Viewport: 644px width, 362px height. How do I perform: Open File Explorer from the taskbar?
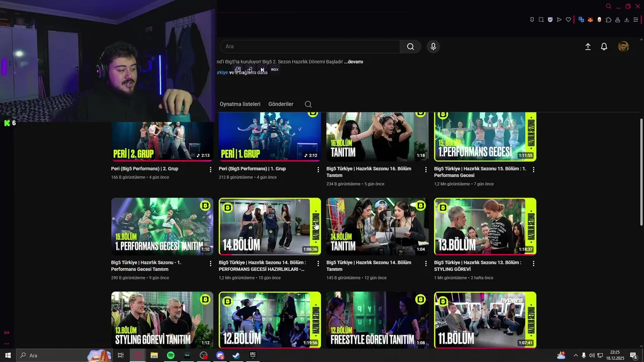[154, 355]
